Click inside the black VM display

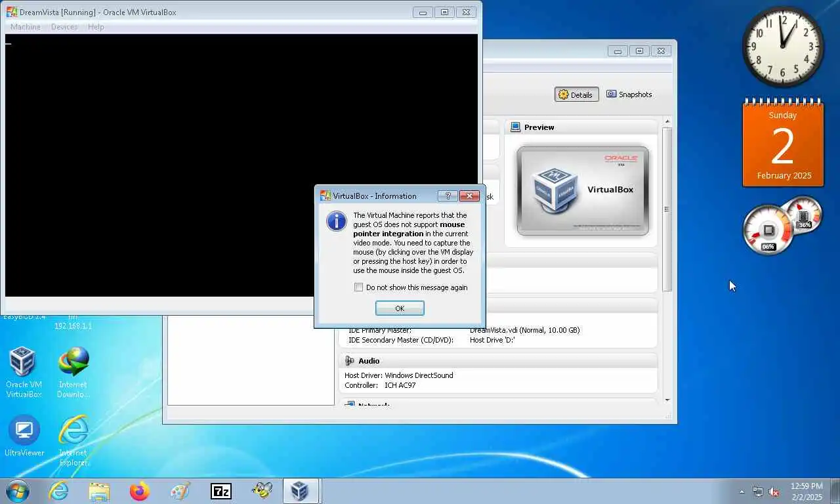(x=241, y=165)
